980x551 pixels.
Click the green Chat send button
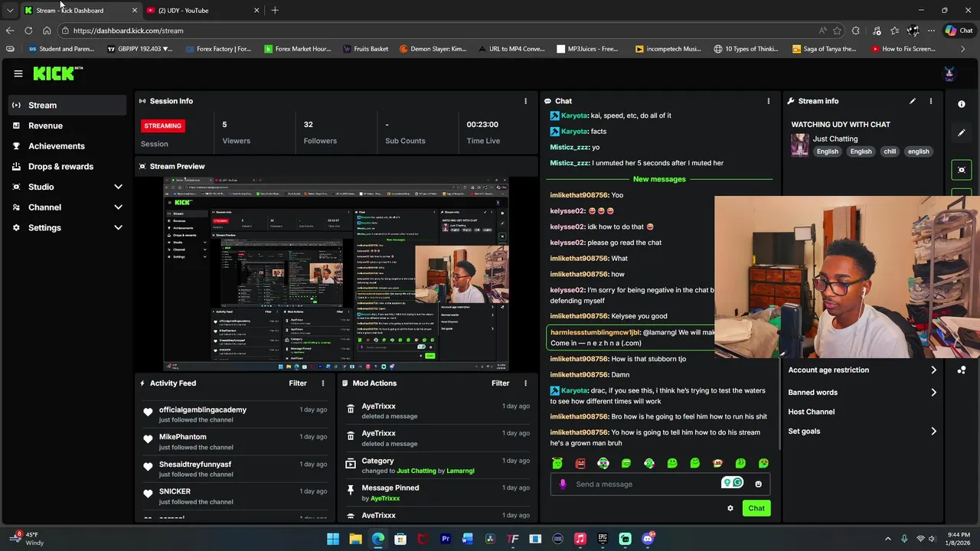click(x=756, y=508)
